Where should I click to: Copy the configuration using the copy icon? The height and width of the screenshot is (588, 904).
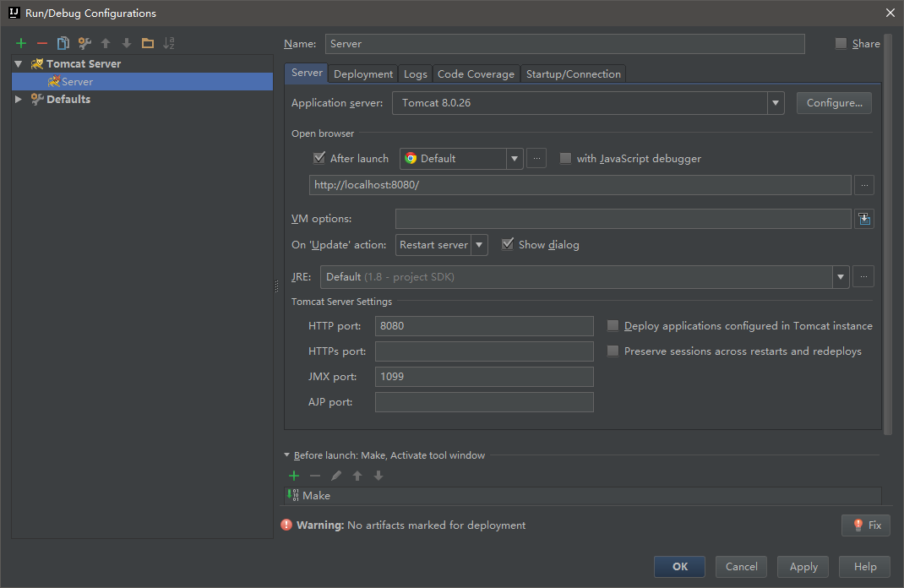point(63,43)
